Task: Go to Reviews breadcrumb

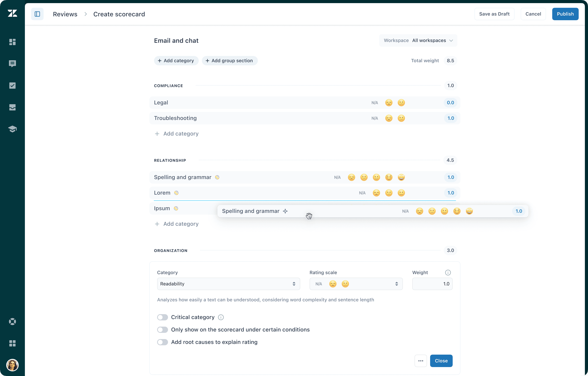Action: [65, 14]
